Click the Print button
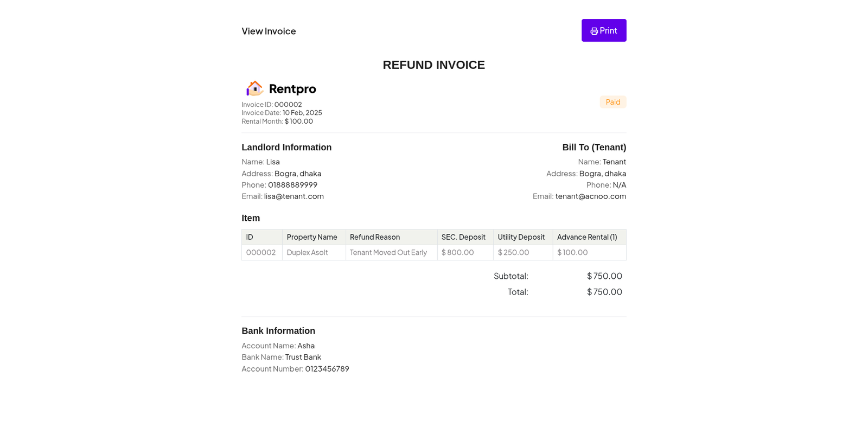The height and width of the screenshot is (434, 868). point(603,30)
